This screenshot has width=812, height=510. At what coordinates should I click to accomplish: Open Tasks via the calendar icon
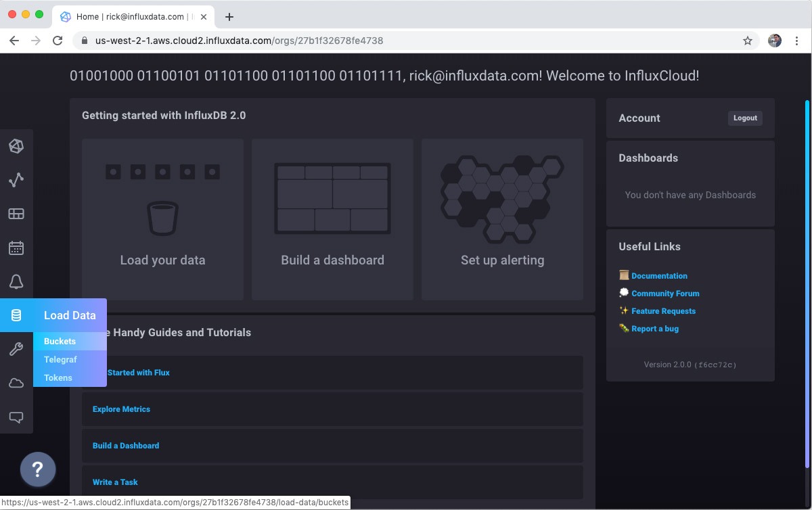[x=17, y=248]
